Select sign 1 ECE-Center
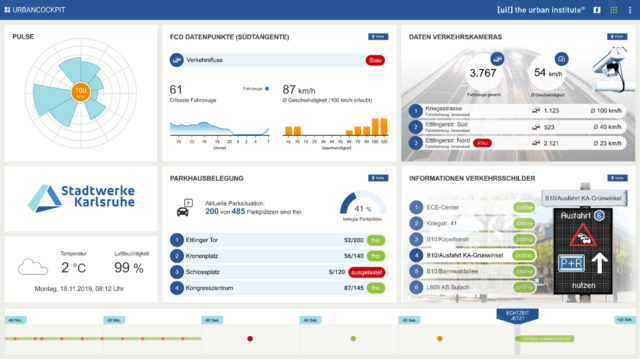This screenshot has height=360, width=640. pos(473,207)
